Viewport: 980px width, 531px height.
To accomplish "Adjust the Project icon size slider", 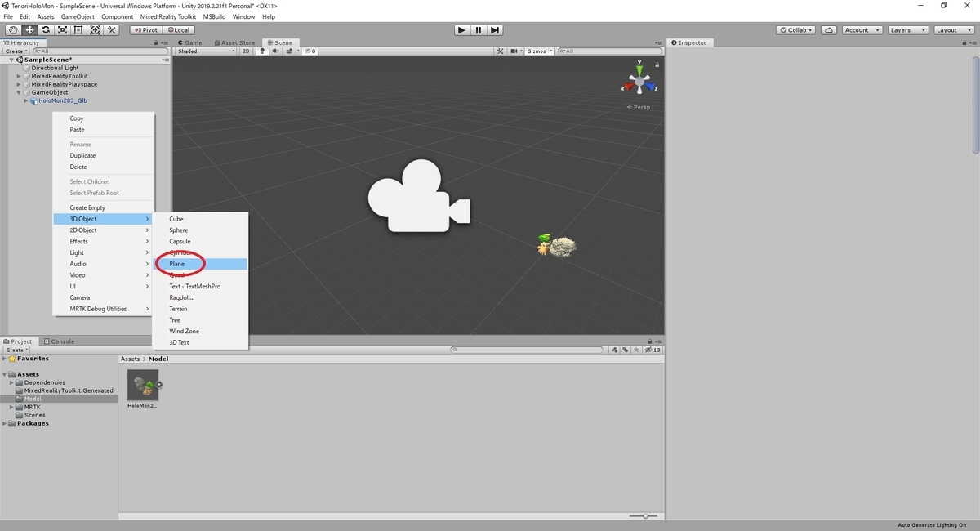I will 645,516.
